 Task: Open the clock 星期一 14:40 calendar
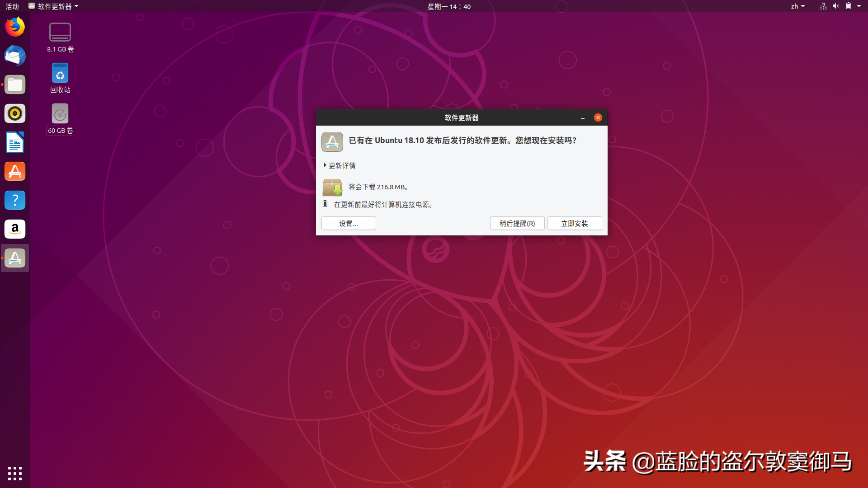[449, 6]
